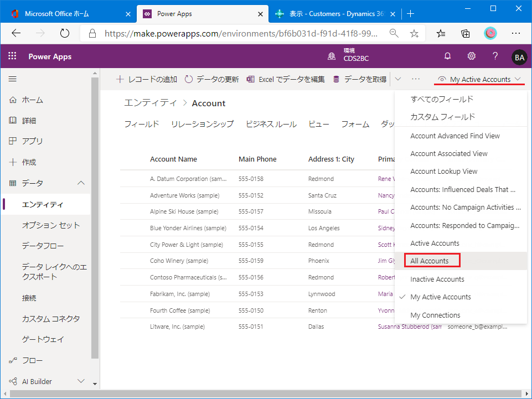Click A. Datum Corporation row name
Image resolution: width=532 pixels, height=399 pixels.
[188, 179]
